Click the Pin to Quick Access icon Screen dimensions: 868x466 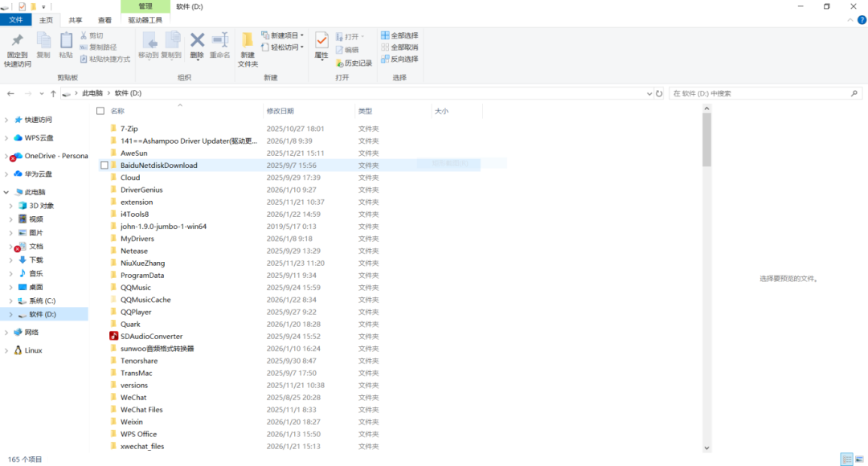17,41
